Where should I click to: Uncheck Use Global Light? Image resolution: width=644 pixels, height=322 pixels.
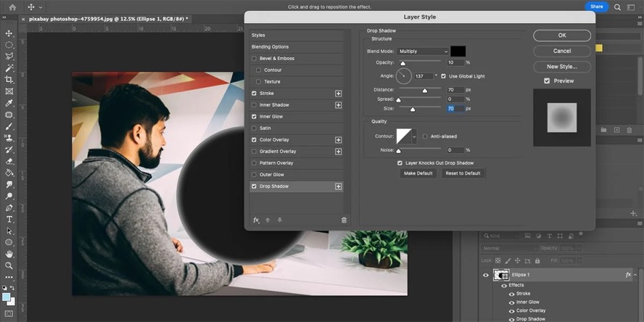tap(443, 76)
